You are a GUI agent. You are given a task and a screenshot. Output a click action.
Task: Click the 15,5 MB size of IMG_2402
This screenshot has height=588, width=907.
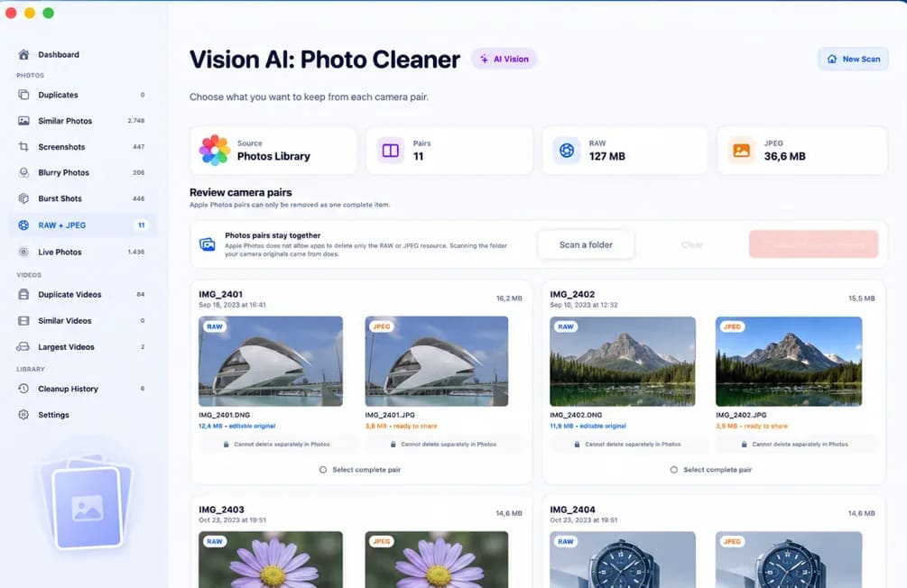[x=861, y=299]
